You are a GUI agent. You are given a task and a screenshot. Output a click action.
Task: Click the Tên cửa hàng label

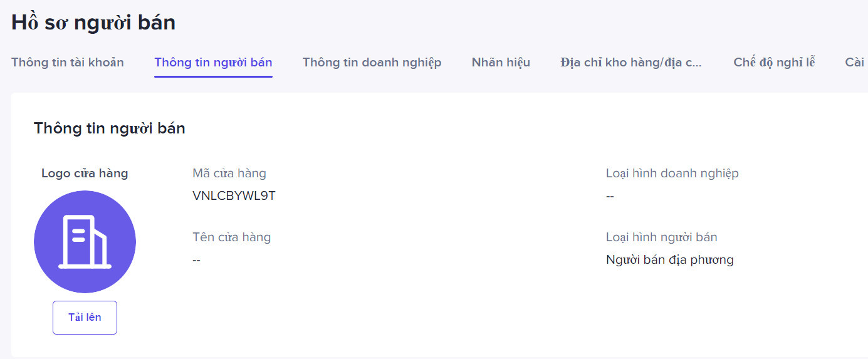[x=232, y=237]
